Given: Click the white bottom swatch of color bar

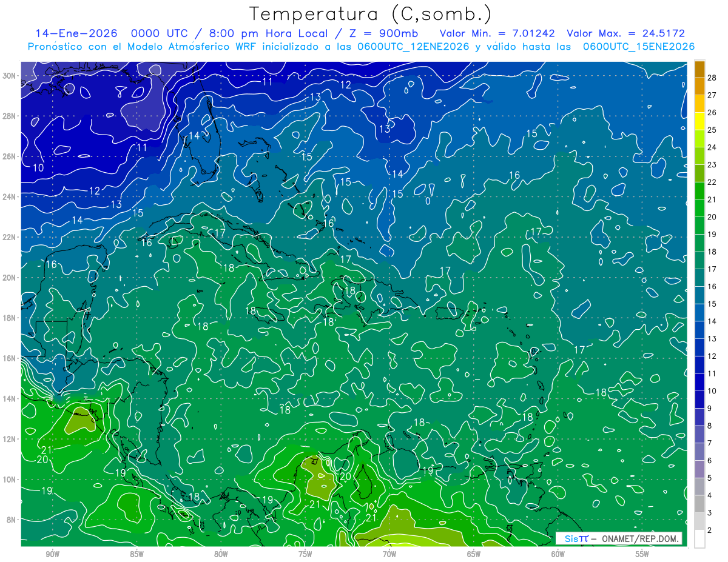Looking at the screenshot, I should 699,539.
